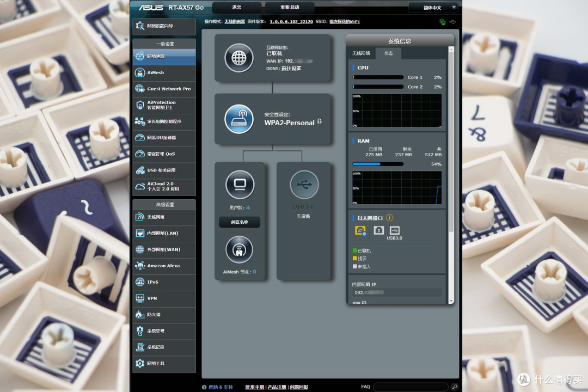The width and height of the screenshot is (588, 392).
Task: Open system log (系统记录)
Action: pyautogui.click(x=164, y=347)
